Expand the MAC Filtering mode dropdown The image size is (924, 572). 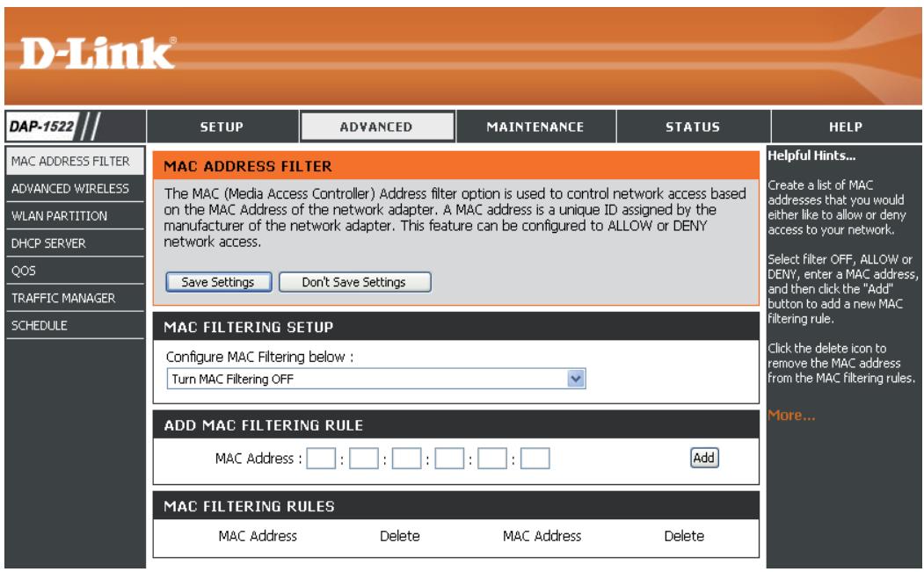[x=376, y=379]
